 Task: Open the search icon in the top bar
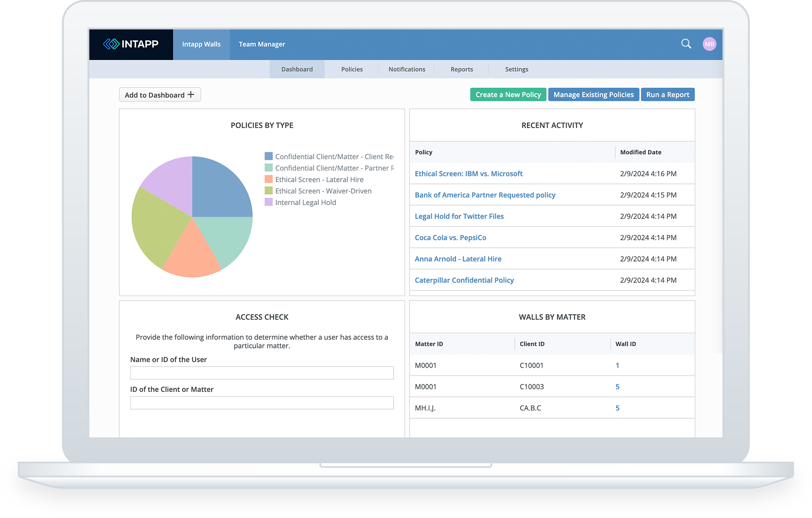pos(686,44)
